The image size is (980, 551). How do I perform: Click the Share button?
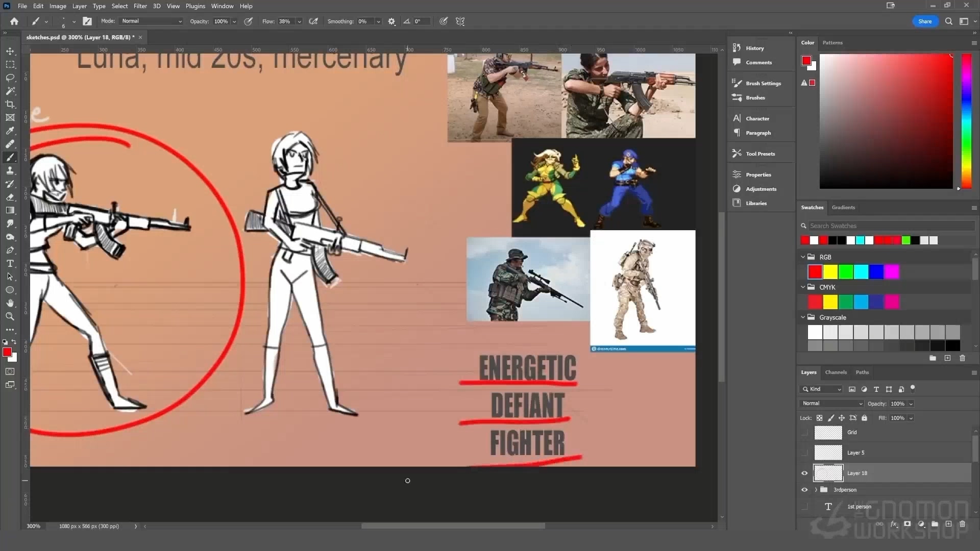coord(925,21)
